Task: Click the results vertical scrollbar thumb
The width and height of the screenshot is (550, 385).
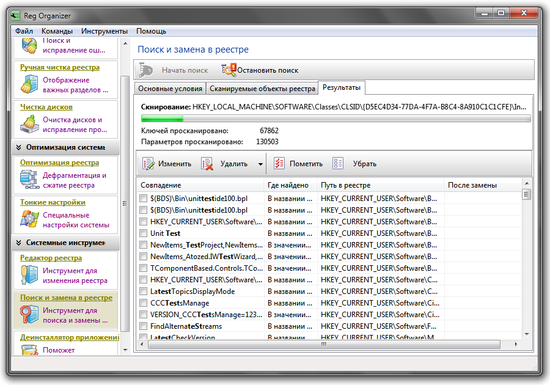Action: point(526,194)
